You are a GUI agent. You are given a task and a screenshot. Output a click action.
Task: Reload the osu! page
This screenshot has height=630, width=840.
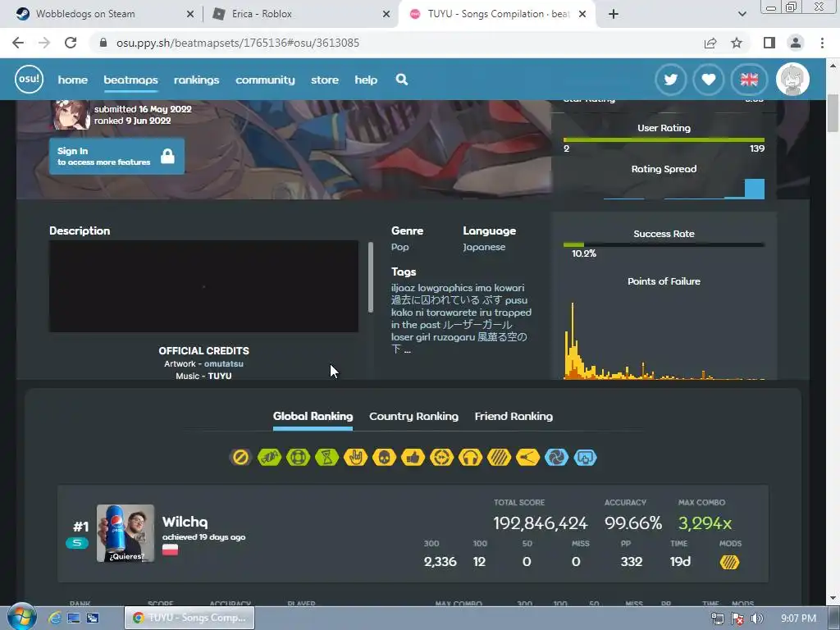point(71,43)
